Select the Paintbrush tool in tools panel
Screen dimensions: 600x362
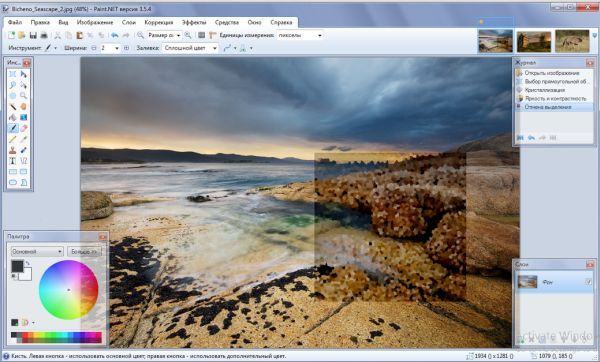(13, 128)
